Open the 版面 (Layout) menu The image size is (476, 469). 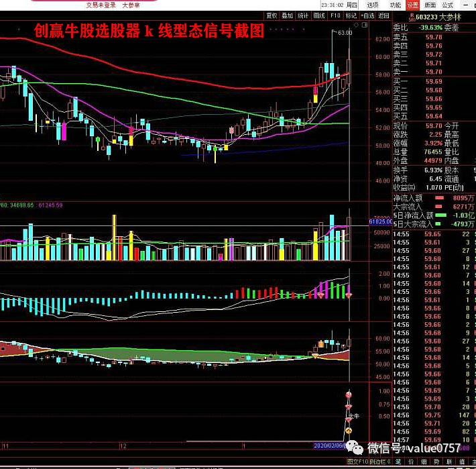coord(430,5)
